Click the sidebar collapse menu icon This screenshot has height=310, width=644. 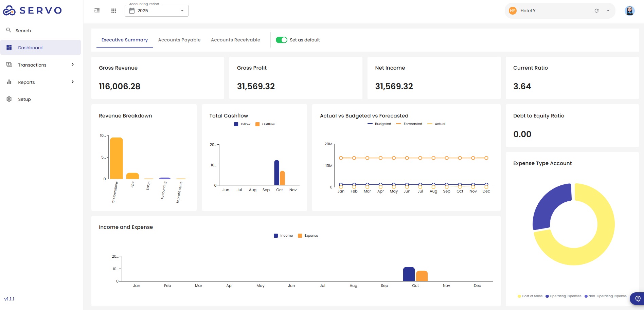(x=97, y=11)
